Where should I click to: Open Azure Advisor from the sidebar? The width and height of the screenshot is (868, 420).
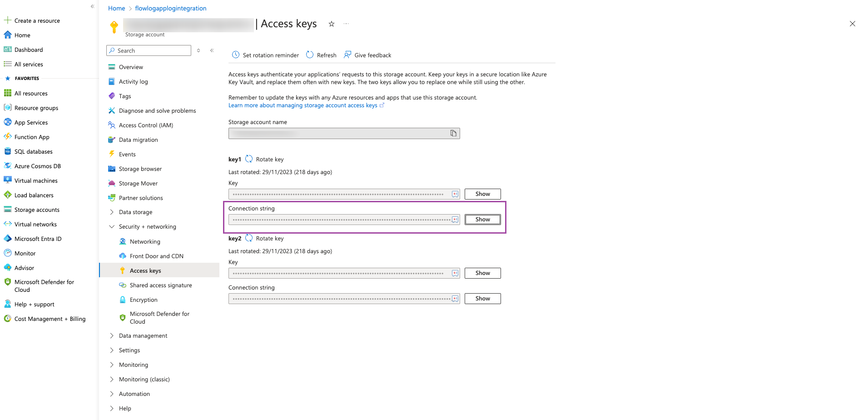click(24, 268)
